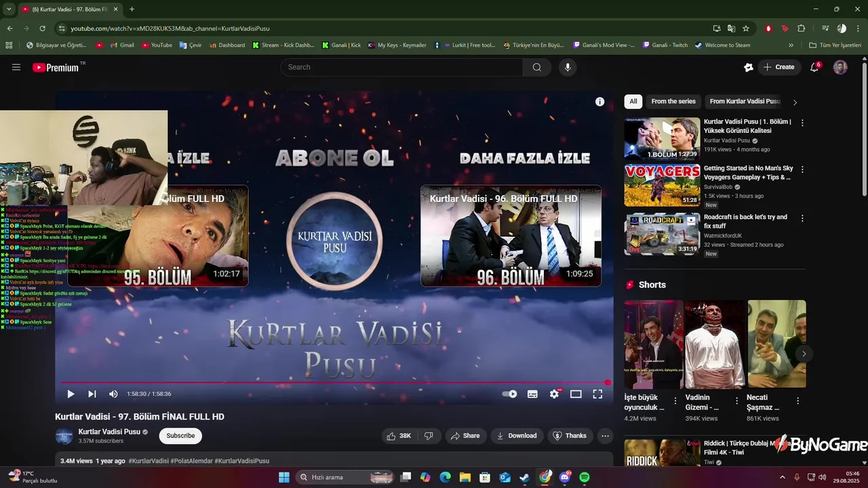
Task: Open Tüm Yer İşaretleri folder
Action: click(x=835, y=45)
